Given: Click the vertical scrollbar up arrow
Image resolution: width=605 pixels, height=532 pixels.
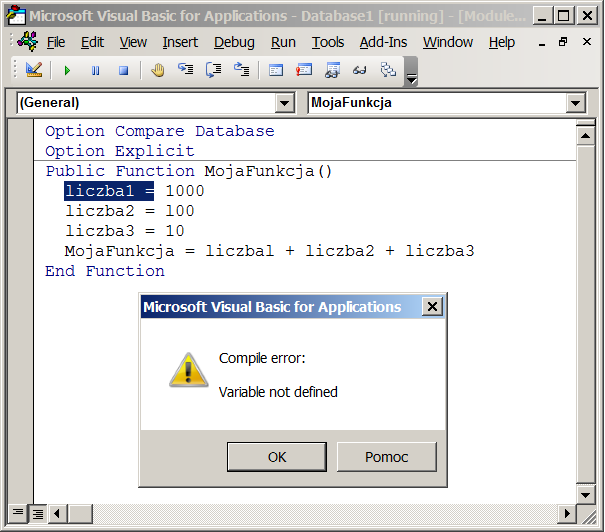Looking at the screenshot, I should [x=585, y=135].
